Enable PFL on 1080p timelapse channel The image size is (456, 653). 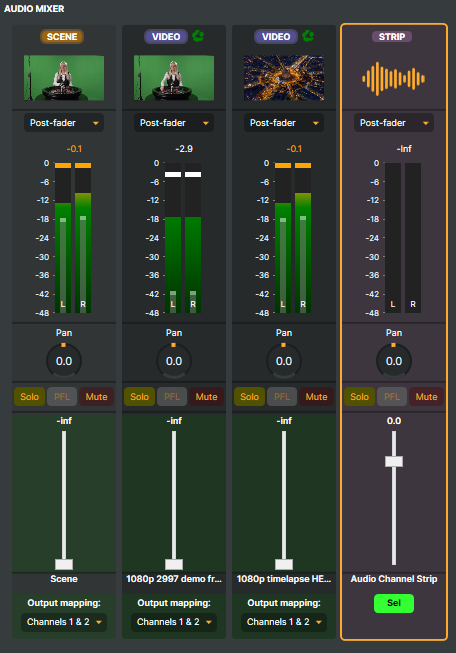(x=282, y=396)
